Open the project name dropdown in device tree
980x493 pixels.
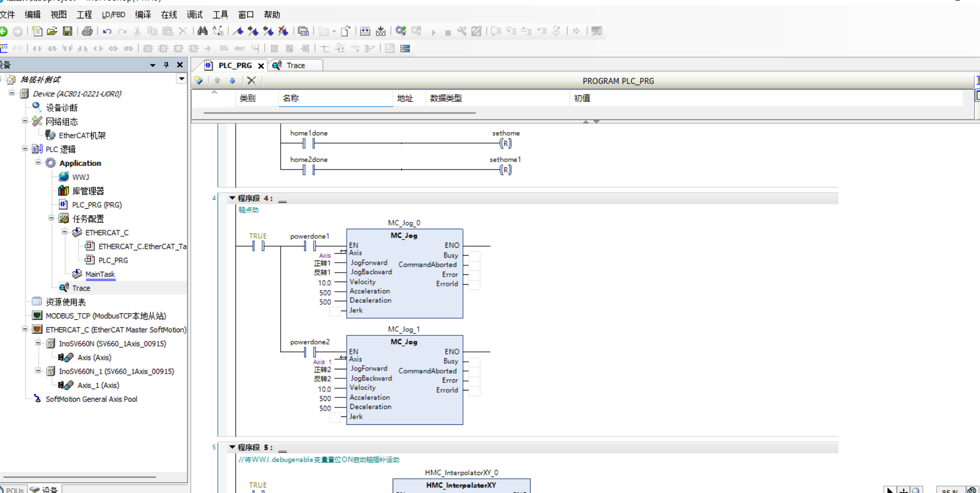click(182, 79)
